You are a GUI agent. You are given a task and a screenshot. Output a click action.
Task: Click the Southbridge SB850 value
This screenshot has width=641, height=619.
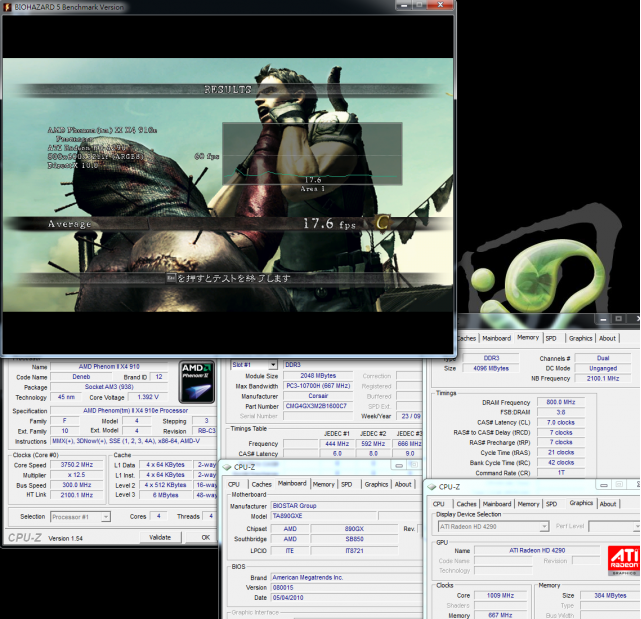click(x=354, y=539)
